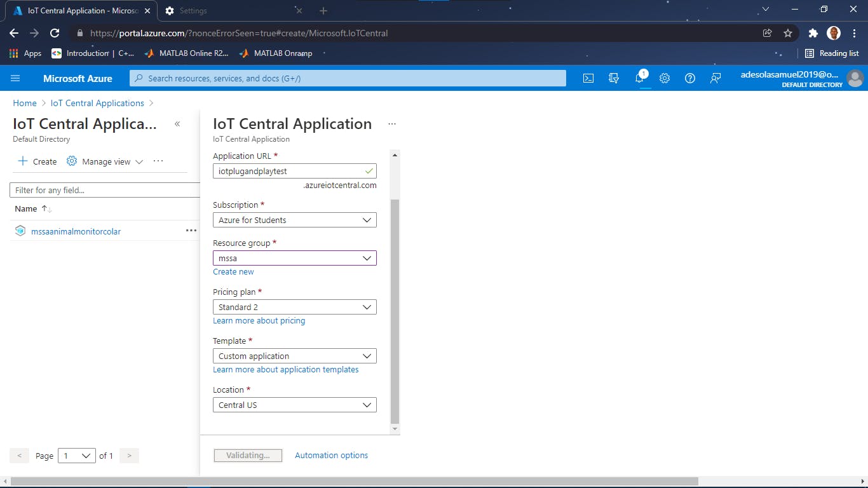
Task: Close the Settings browser tab
Action: (x=299, y=11)
